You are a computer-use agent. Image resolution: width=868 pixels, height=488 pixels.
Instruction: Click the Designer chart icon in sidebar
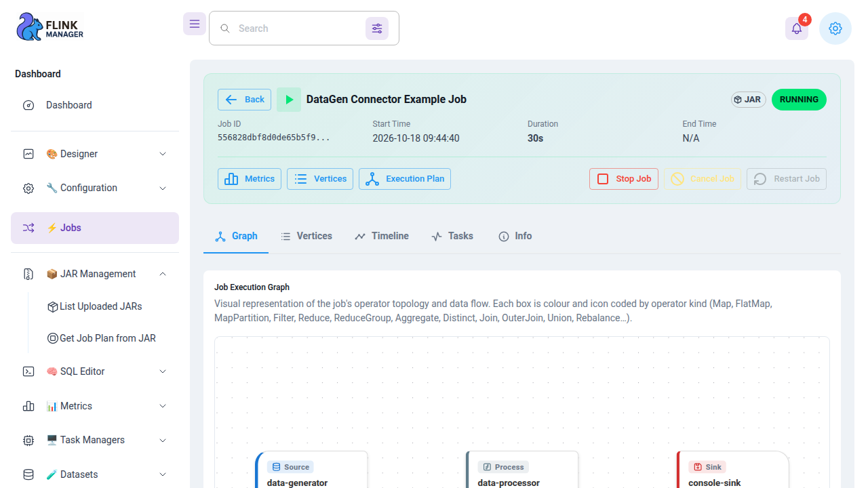tap(28, 154)
